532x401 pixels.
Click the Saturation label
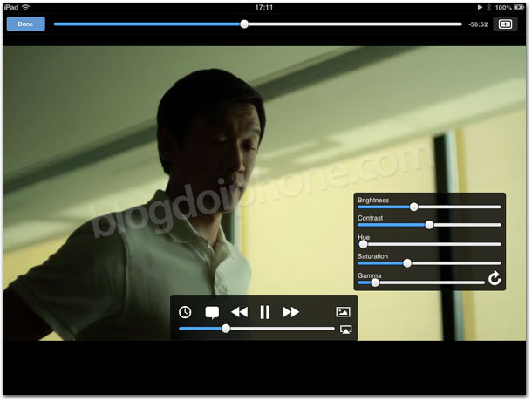pos(373,256)
